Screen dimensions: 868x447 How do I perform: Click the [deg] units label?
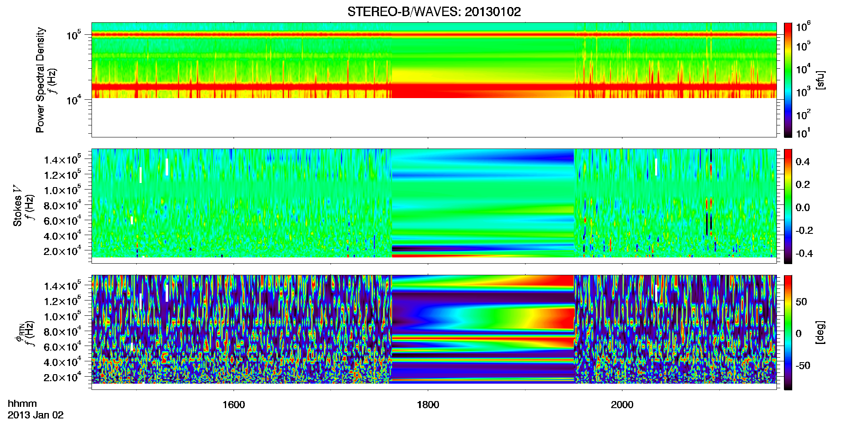coord(820,332)
